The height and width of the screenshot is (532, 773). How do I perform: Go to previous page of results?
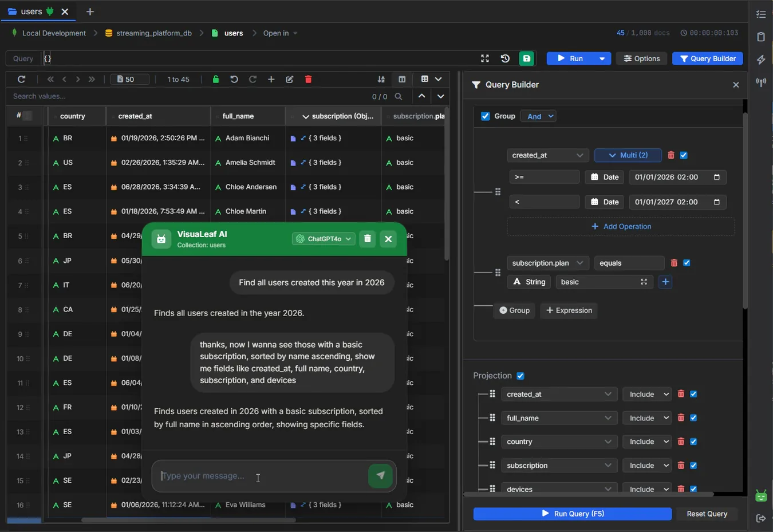click(x=64, y=80)
